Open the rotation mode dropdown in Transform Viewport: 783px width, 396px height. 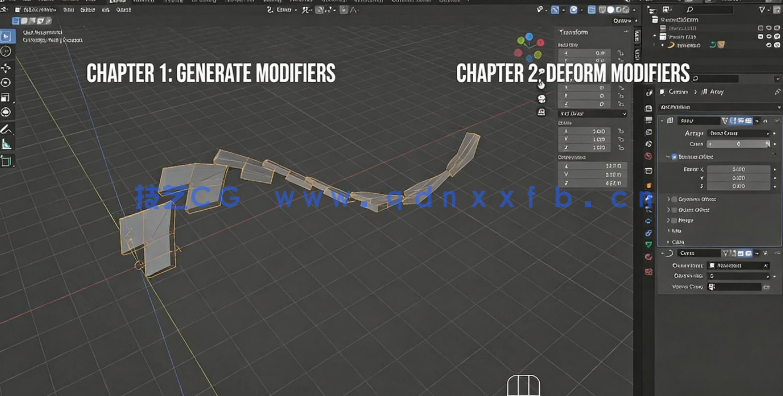point(592,114)
